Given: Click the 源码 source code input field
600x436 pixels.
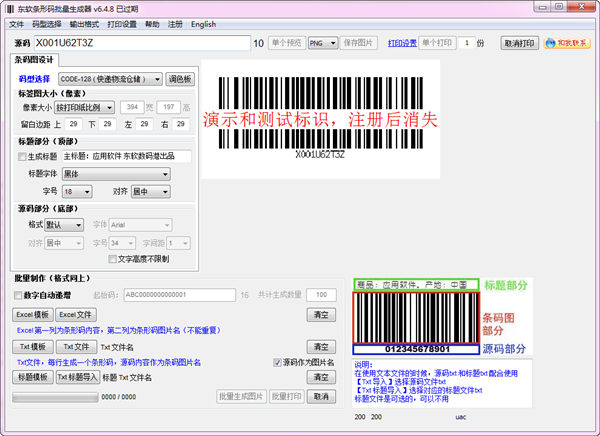Looking at the screenshot, I should click(140, 44).
